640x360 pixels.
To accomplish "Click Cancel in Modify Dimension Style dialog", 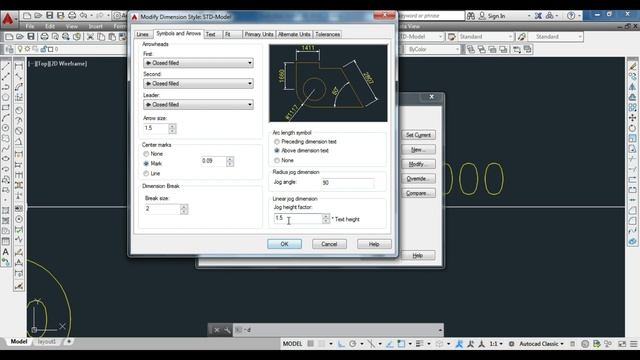I will click(x=329, y=244).
